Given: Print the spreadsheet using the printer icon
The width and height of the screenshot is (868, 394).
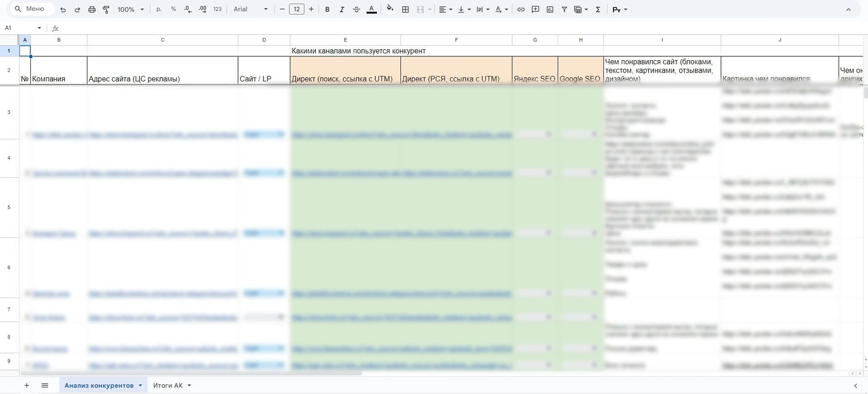Looking at the screenshot, I should click(x=92, y=9).
